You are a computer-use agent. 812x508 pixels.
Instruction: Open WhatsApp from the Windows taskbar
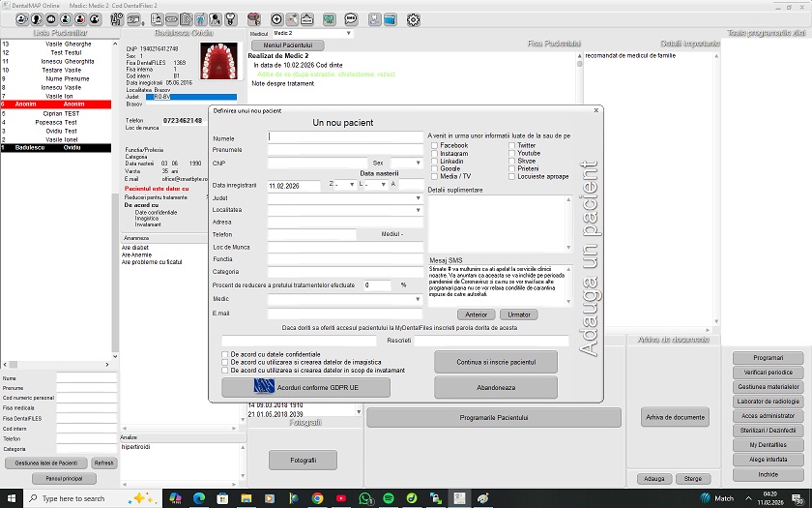366,498
